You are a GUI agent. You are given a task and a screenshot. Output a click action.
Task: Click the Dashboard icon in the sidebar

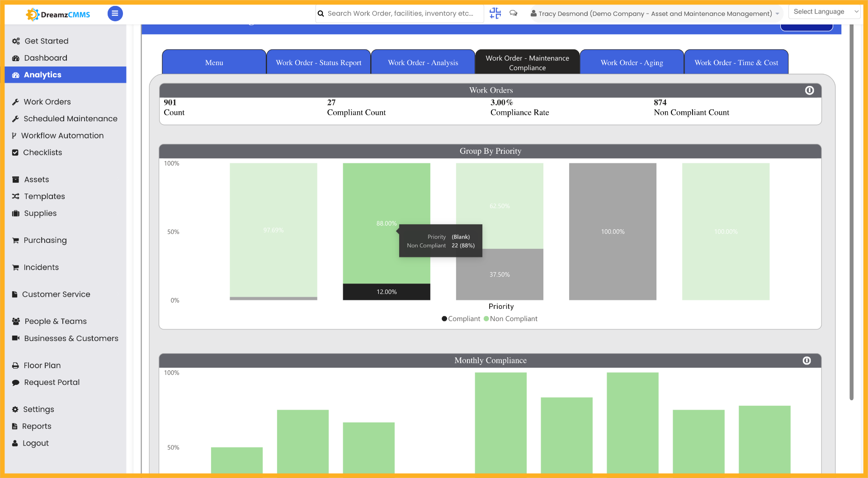(15, 58)
